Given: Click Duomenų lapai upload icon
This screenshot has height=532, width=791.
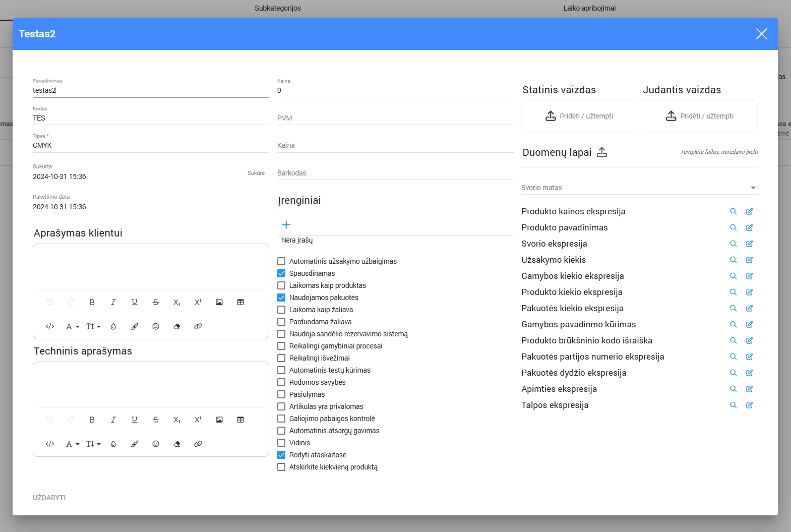Looking at the screenshot, I should coord(602,152).
